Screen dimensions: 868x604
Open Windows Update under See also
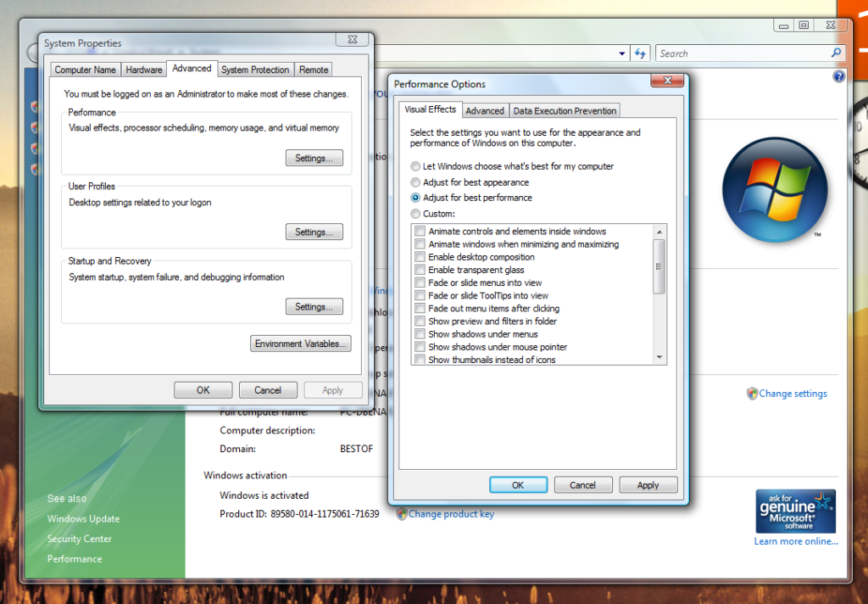[x=84, y=518]
